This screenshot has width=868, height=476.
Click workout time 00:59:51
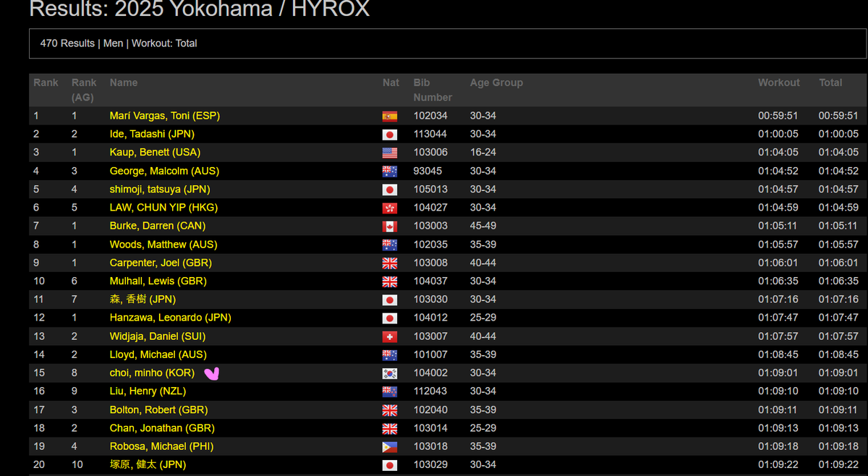point(778,116)
